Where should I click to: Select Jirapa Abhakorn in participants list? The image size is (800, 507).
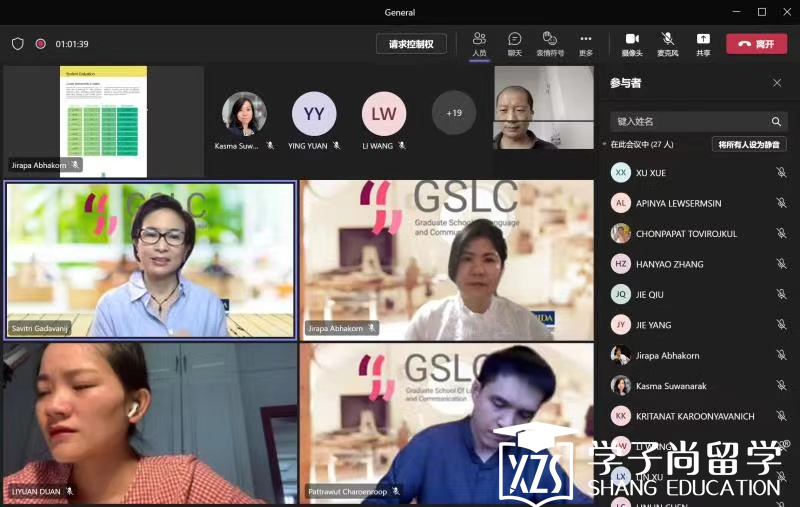[699, 355]
